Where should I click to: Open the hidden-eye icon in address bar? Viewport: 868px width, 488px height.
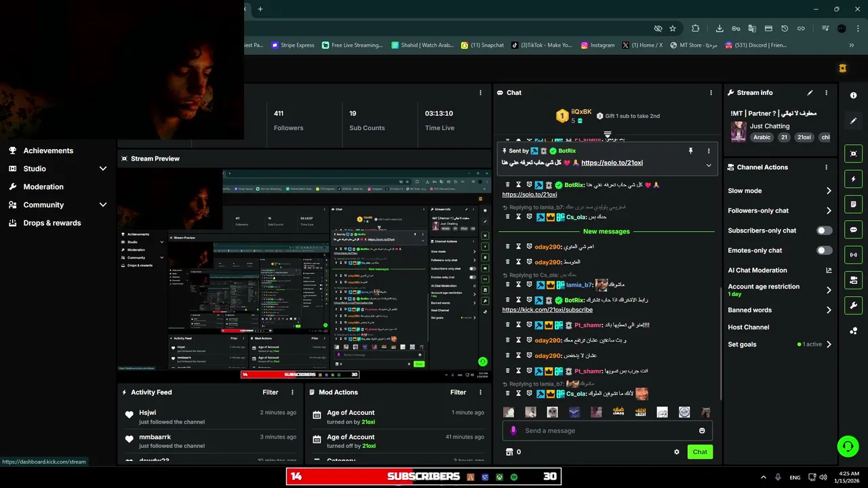coord(658,28)
